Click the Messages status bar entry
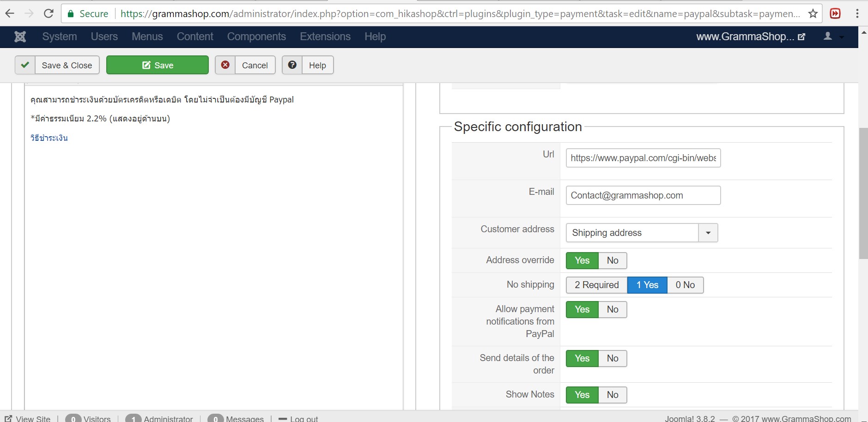This screenshot has height=422, width=868. (x=236, y=418)
